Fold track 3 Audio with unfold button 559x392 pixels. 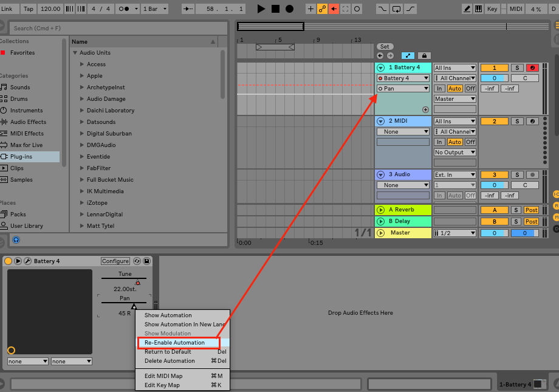point(381,174)
